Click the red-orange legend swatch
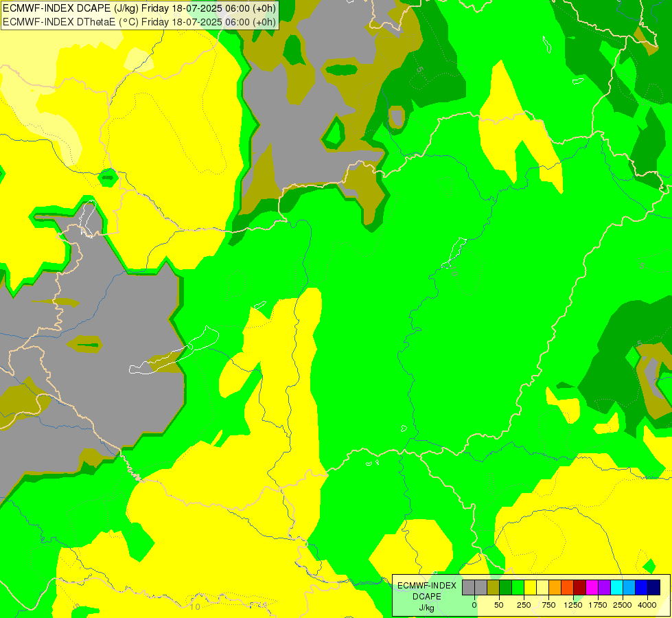Screen dimensions: 672x618 (x=568, y=588)
